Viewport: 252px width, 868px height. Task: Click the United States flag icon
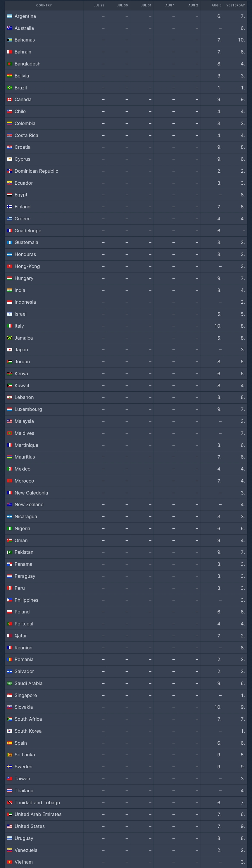pos(10,826)
